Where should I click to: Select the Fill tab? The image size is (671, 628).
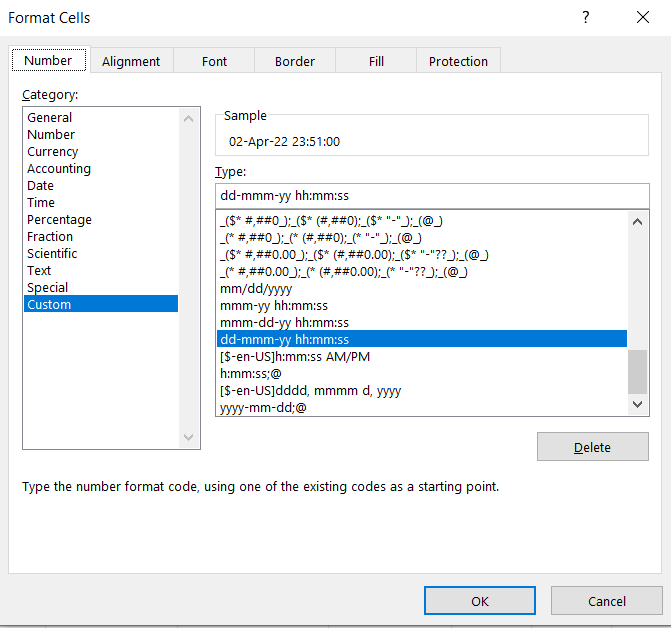[376, 61]
